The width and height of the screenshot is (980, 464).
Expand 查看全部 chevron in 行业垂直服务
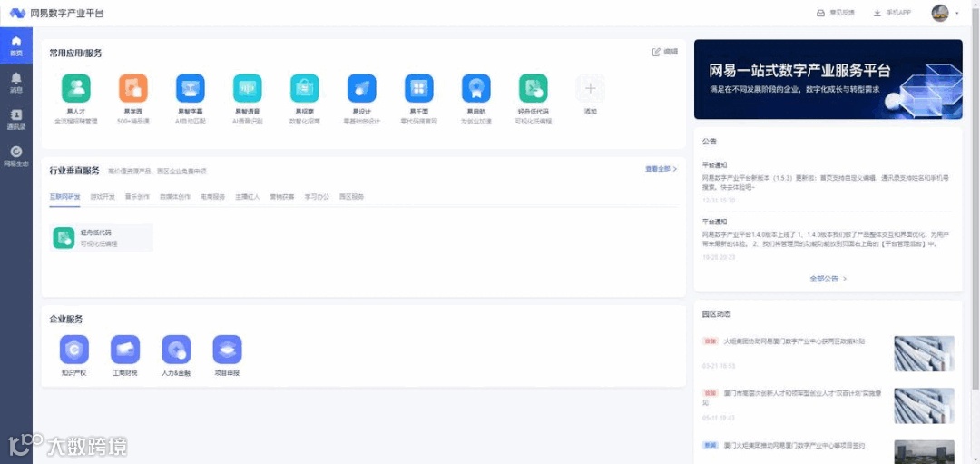coord(675,169)
